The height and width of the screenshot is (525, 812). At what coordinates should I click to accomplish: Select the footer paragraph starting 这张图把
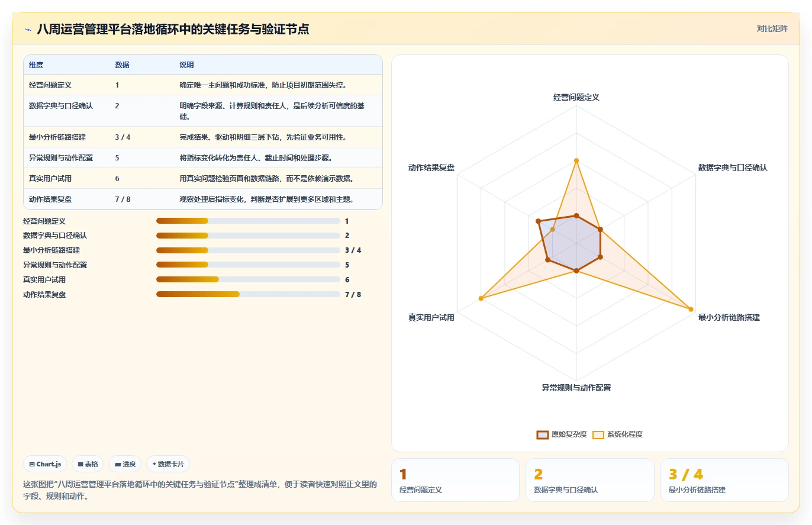(200, 490)
